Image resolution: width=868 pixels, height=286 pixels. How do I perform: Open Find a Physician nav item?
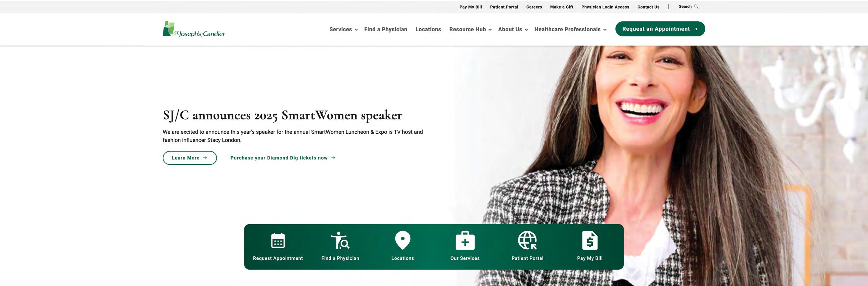(x=386, y=29)
